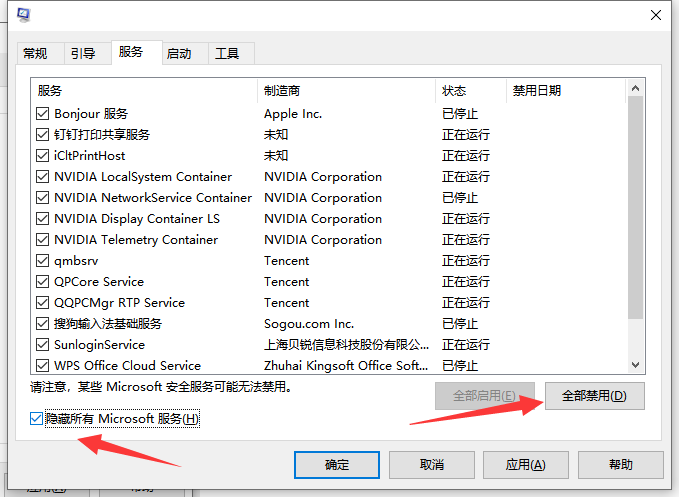Viewport: 679px width, 497px height.
Task: Select the Bonjour 服务 row name
Action: pos(91,114)
